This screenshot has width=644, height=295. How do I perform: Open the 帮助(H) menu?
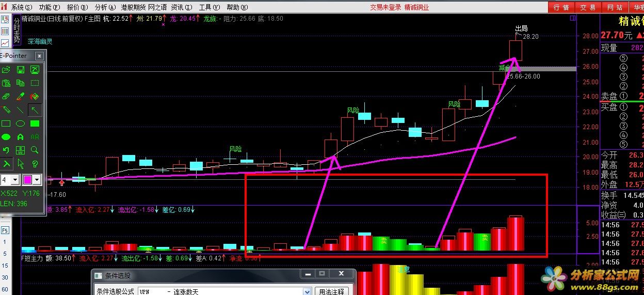(237, 7)
